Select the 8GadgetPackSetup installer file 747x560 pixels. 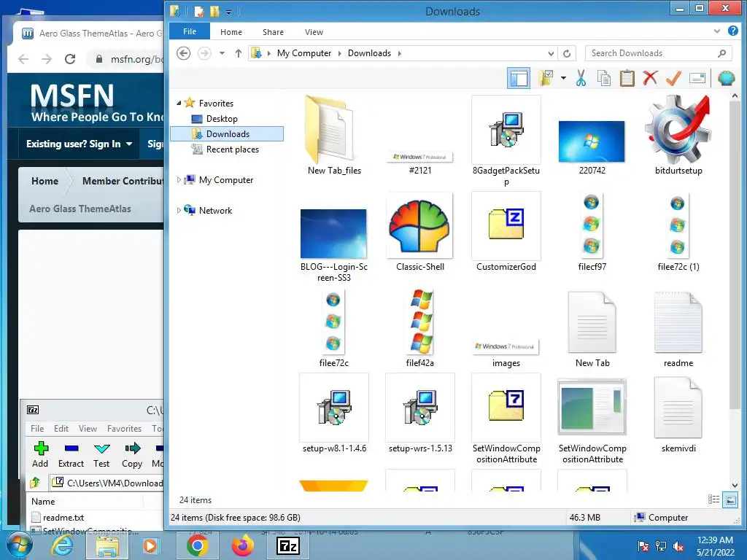tap(506, 141)
